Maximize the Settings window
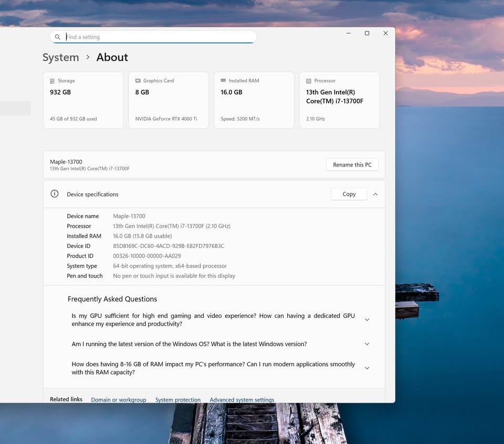The image size is (504, 444). (367, 33)
